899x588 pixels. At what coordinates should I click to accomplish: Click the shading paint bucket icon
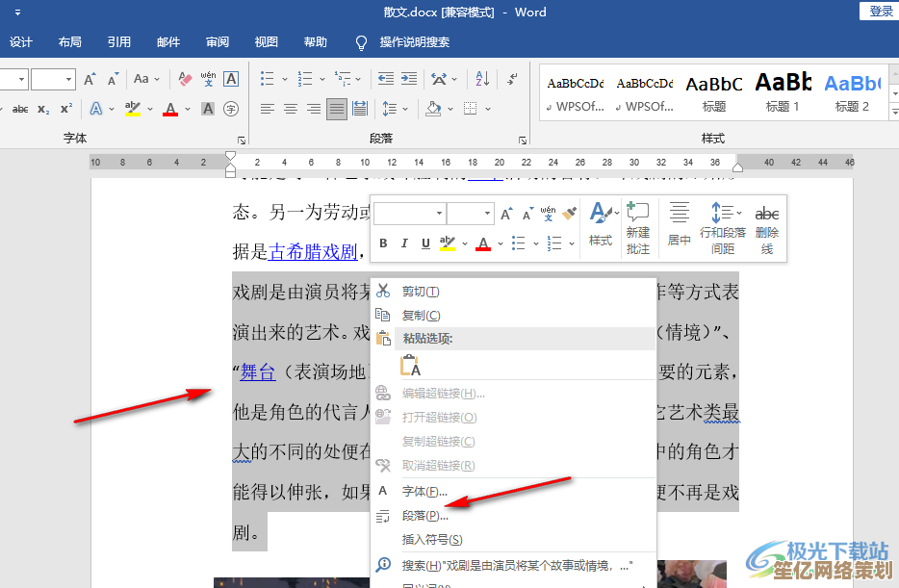433,109
